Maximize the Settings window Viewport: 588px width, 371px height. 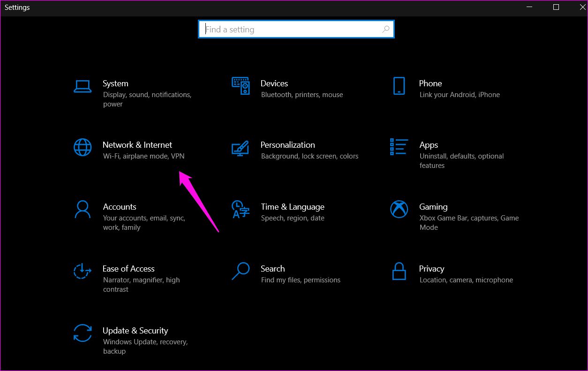click(556, 7)
